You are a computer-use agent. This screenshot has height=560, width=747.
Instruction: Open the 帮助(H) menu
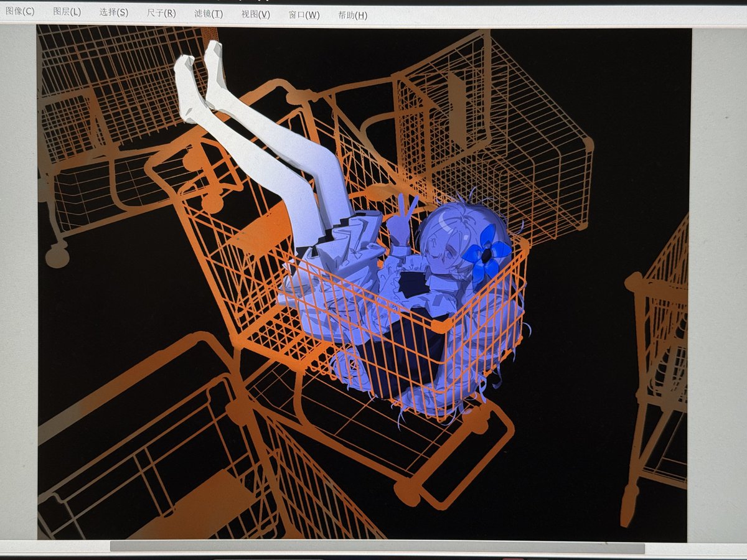[x=352, y=16]
